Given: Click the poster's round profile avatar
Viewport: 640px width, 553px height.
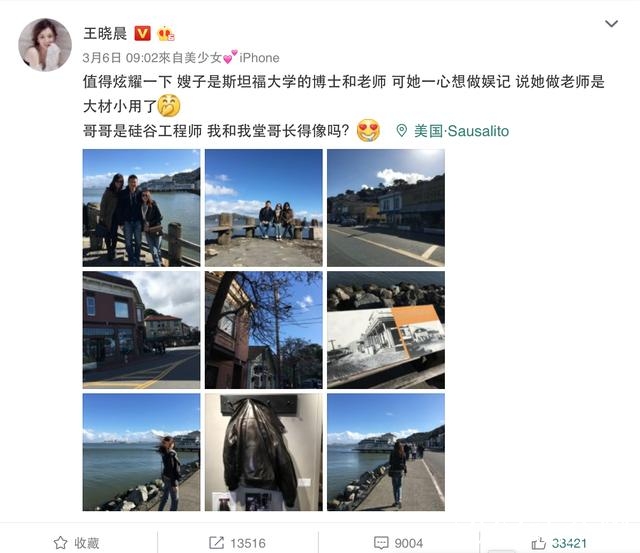Looking at the screenshot, I should coord(45,44).
